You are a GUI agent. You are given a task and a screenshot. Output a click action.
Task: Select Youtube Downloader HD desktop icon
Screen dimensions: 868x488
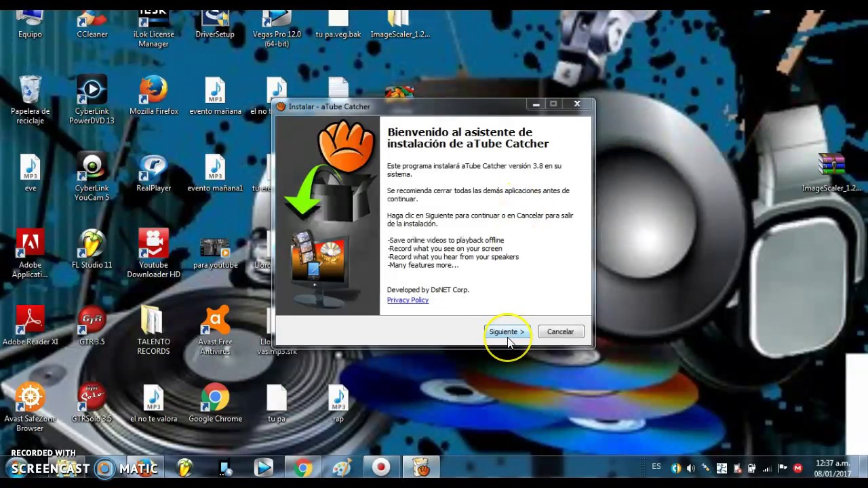click(154, 254)
